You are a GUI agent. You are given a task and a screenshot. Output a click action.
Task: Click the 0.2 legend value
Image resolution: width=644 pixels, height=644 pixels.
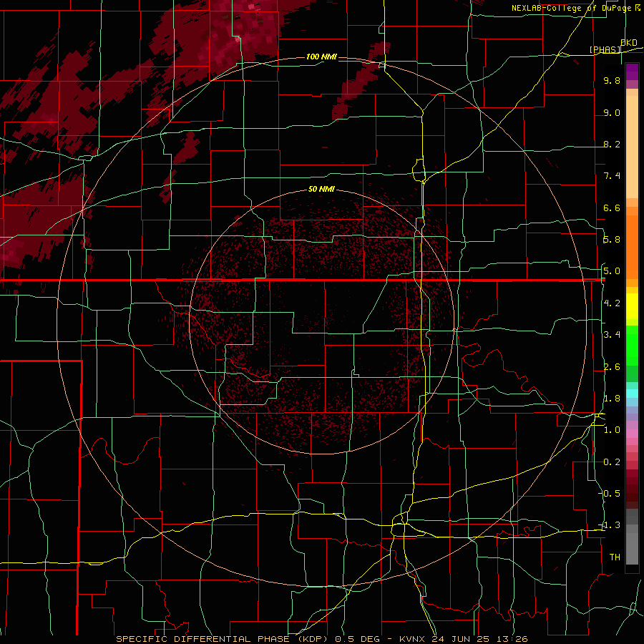612,462
